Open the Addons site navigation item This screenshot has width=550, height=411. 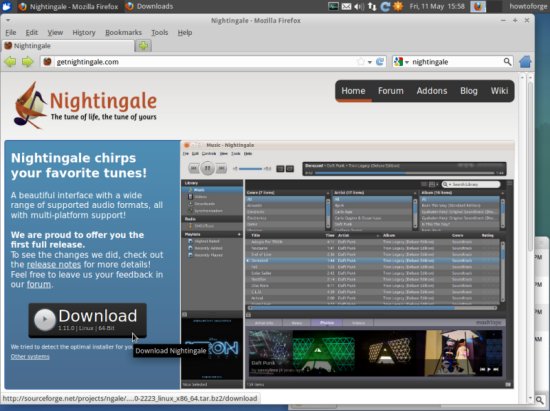[432, 91]
